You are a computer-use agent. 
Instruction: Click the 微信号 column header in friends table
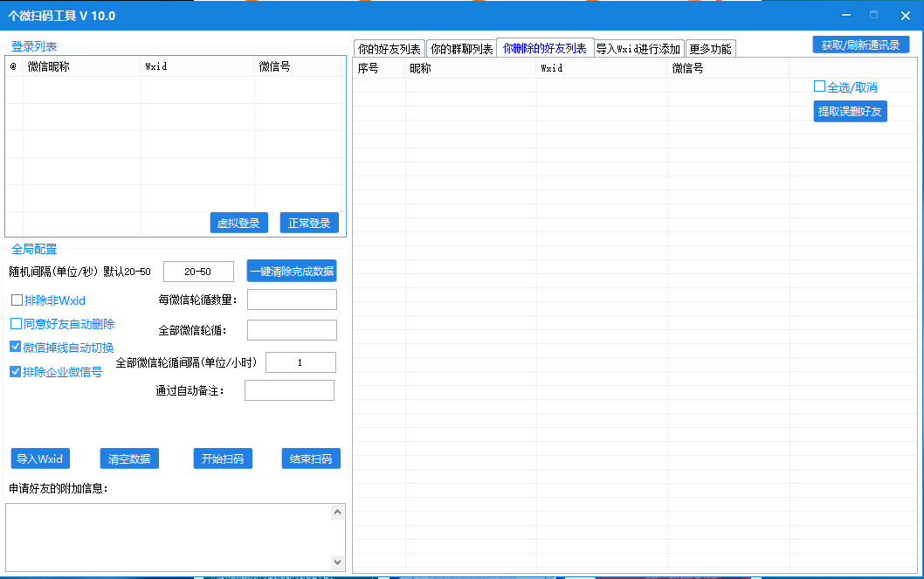pyautogui.click(x=728, y=68)
